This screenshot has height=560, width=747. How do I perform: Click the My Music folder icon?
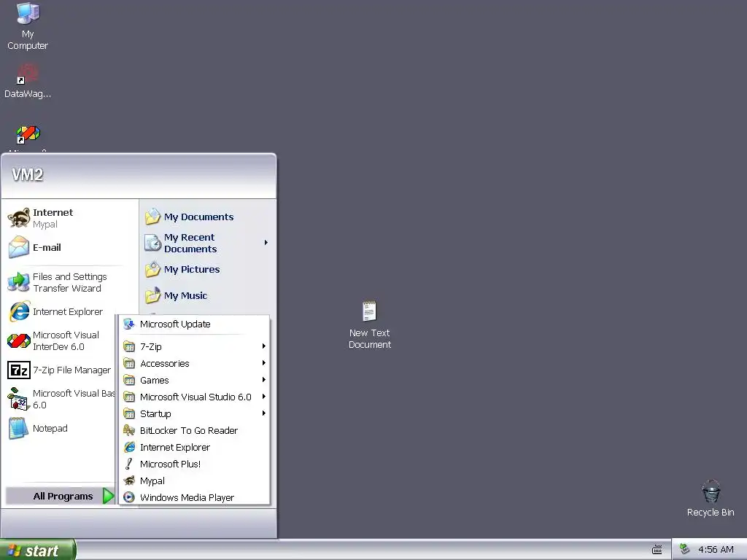click(x=152, y=296)
